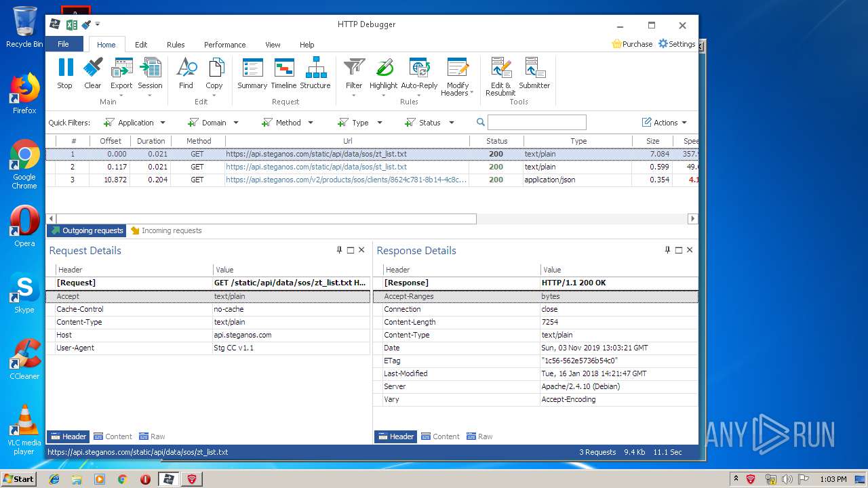Open the Highlight rules tool
Viewport: 868px width, 488px height.
point(383,77)
